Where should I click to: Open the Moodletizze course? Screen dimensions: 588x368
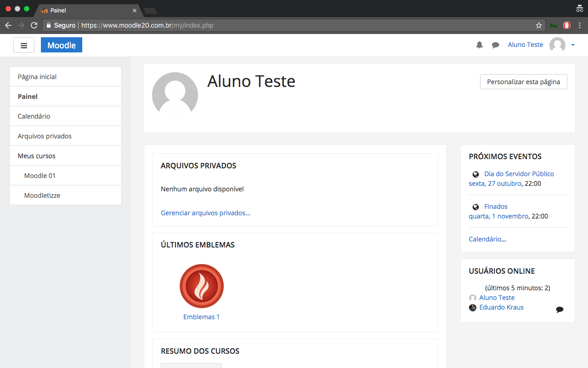pyautogui.click(x=65, y=195)
